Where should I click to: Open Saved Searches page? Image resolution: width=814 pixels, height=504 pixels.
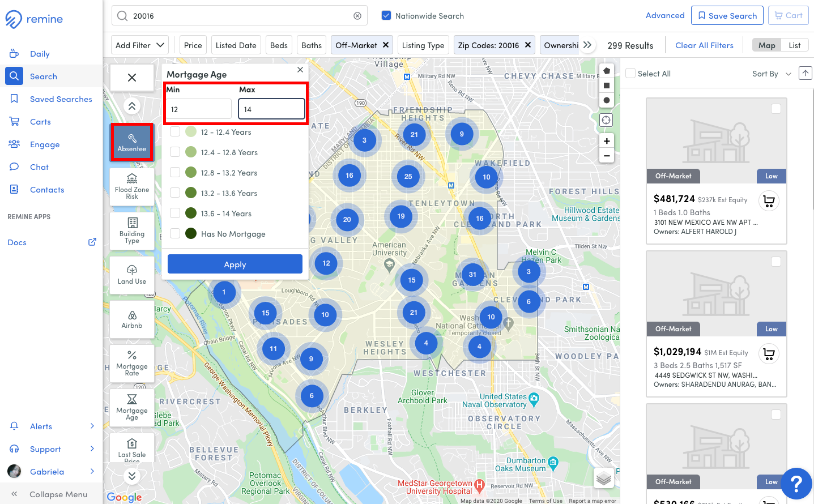point(61,99)
